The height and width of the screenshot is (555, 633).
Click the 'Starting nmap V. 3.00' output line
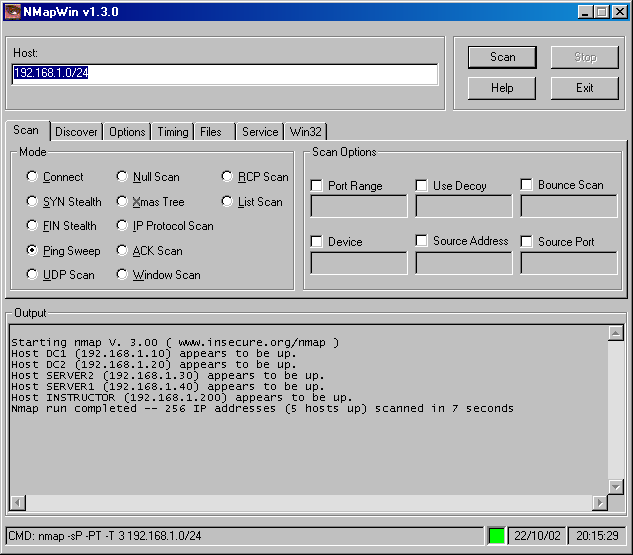[175, 343]
